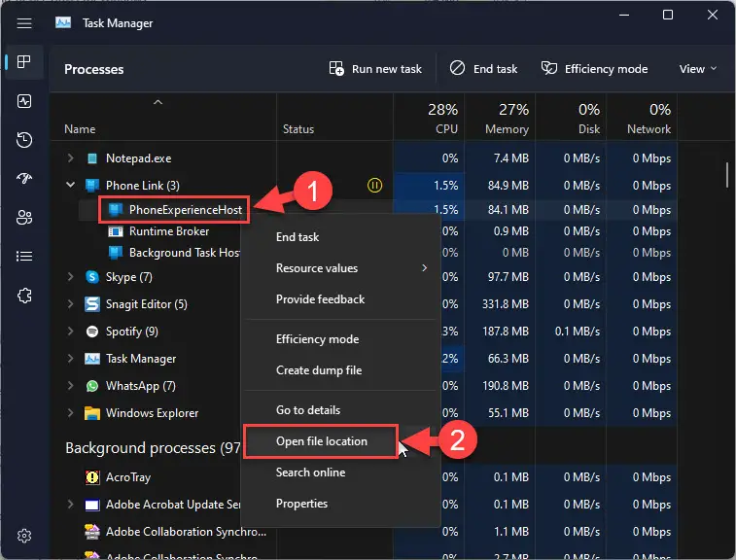
Task: Sort by the CPU column header
Action: click(x=429, y=118)
